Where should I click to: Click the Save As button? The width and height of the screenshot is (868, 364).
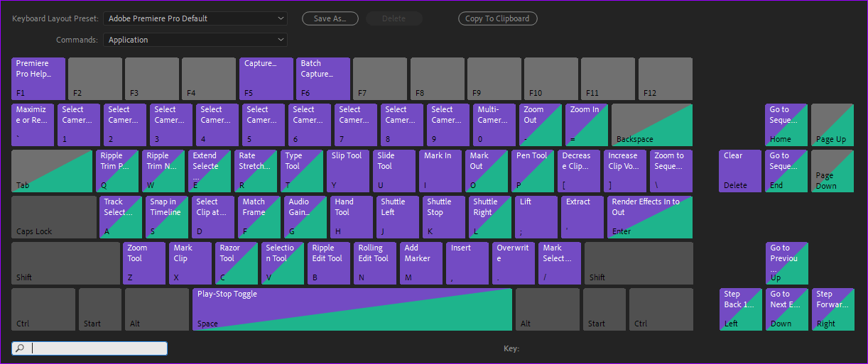(330, 18)
